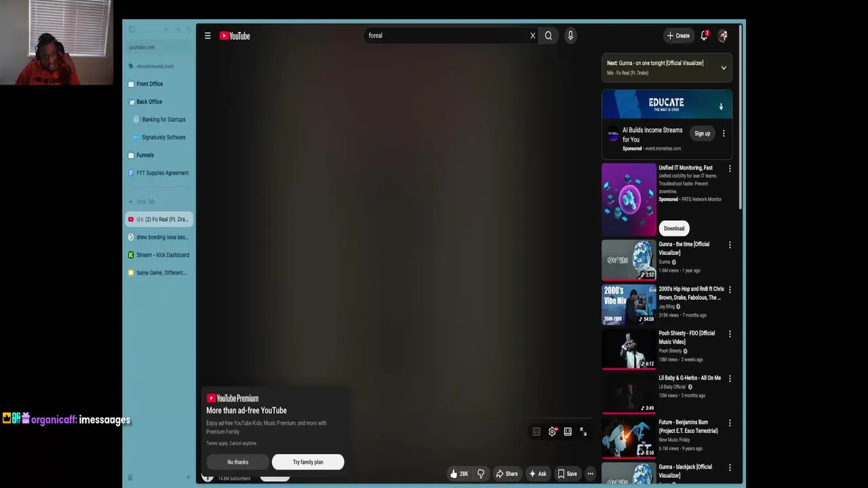Open 2000's Vibe Mix thumbnail
Image resolution: width=868 pixels, height=488 pixels.
[629, 304]
